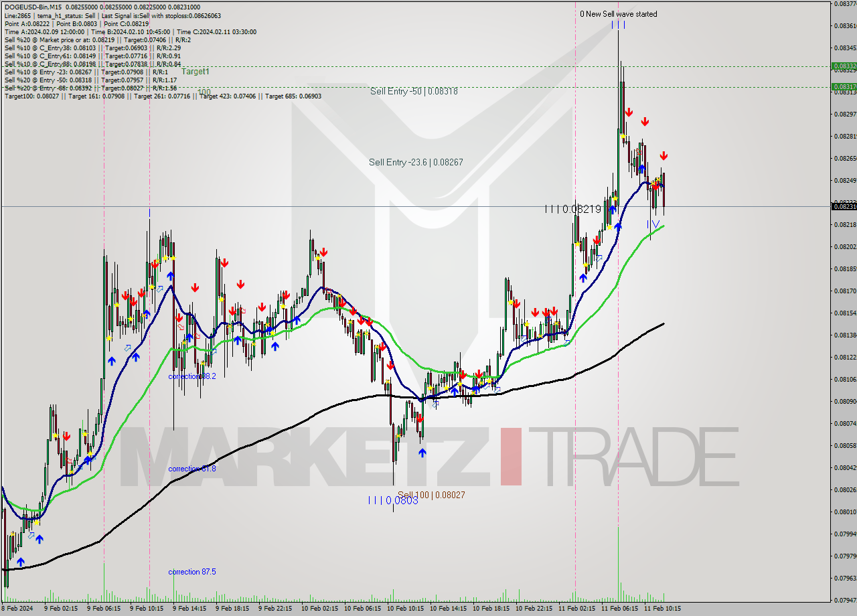Select the 'Sell Entry -23.6 | 0.08267' label

pos(416,162)
